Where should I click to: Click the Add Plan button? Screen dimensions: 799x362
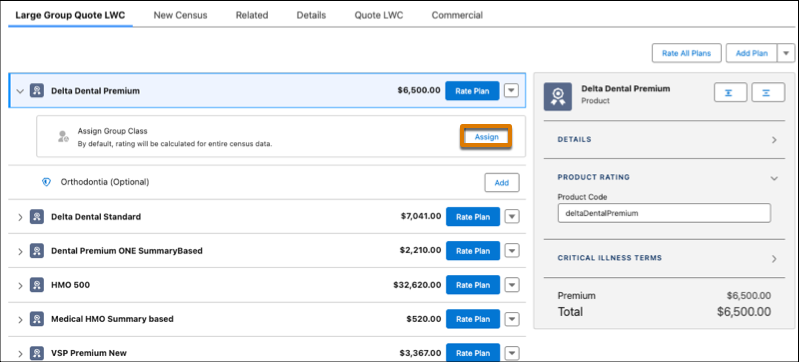coord(752,53)
